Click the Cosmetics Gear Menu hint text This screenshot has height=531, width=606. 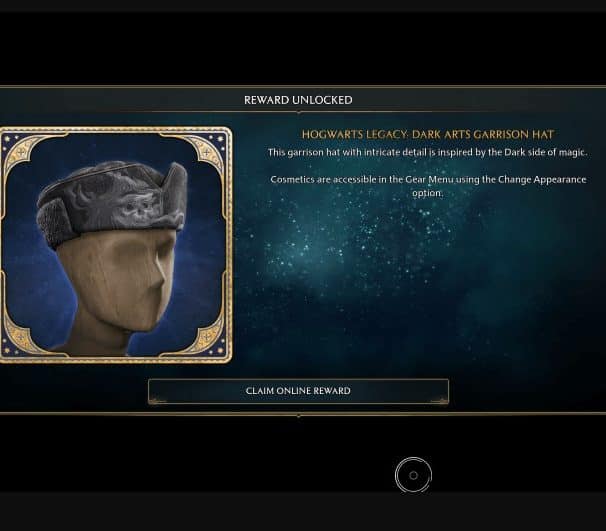pos(428,186)
